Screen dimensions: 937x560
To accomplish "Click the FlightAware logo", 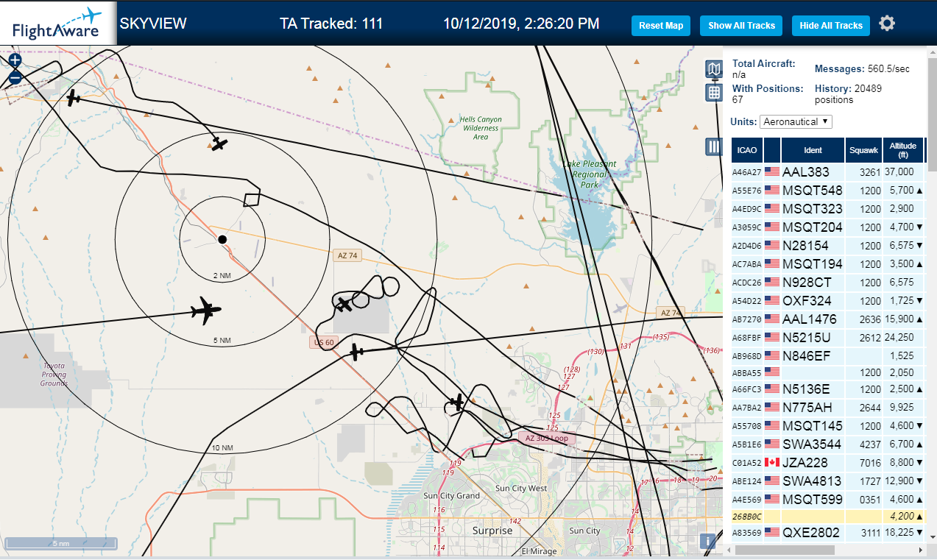I will pyautogui.click(x=57, y=24).
